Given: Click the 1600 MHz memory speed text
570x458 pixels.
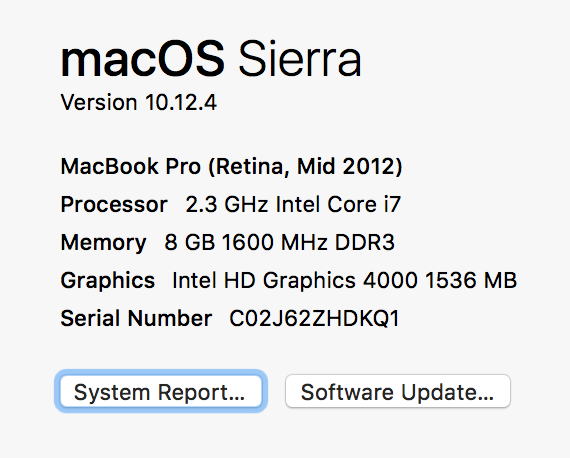Looking at the screenshot, I should pos(275,242).
